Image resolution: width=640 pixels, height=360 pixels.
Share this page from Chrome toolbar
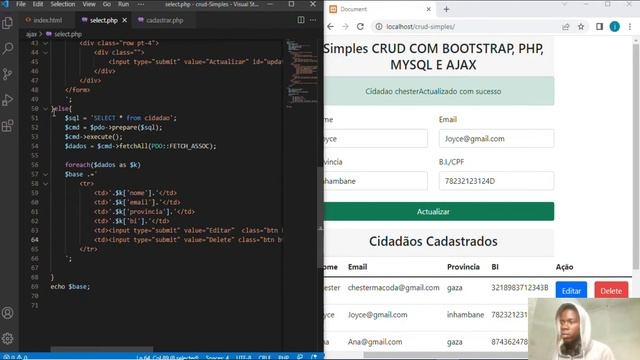[x=566, y=27]
